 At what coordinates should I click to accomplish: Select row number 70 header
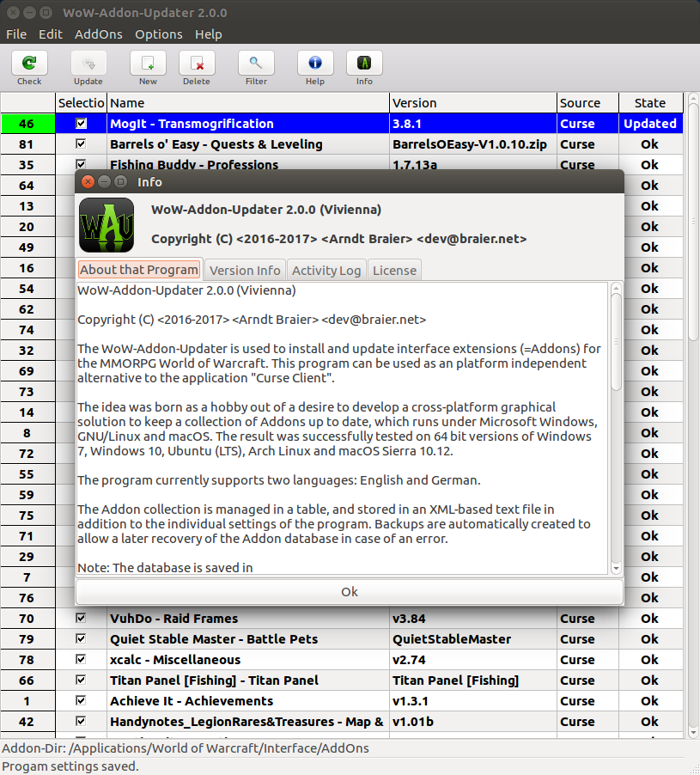coord(27,619)
